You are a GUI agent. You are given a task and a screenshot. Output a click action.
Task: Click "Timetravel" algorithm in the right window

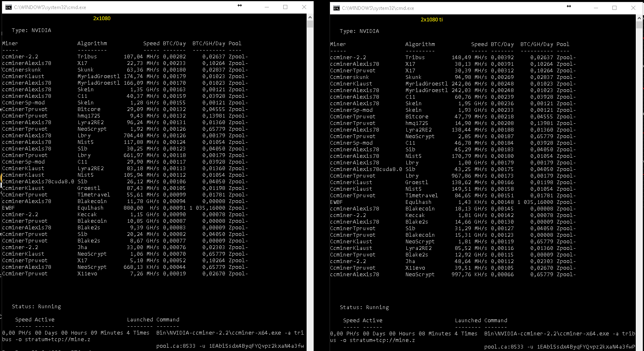422,196
